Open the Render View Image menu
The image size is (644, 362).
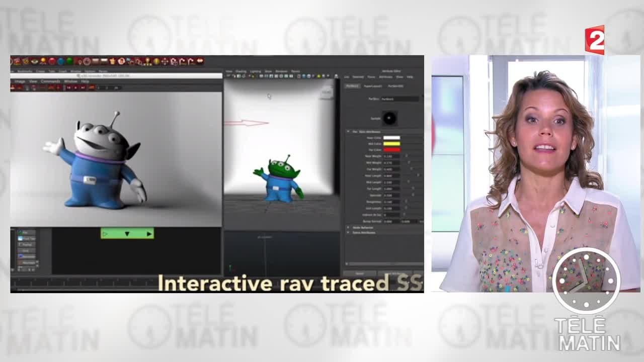tap(20, 81)
